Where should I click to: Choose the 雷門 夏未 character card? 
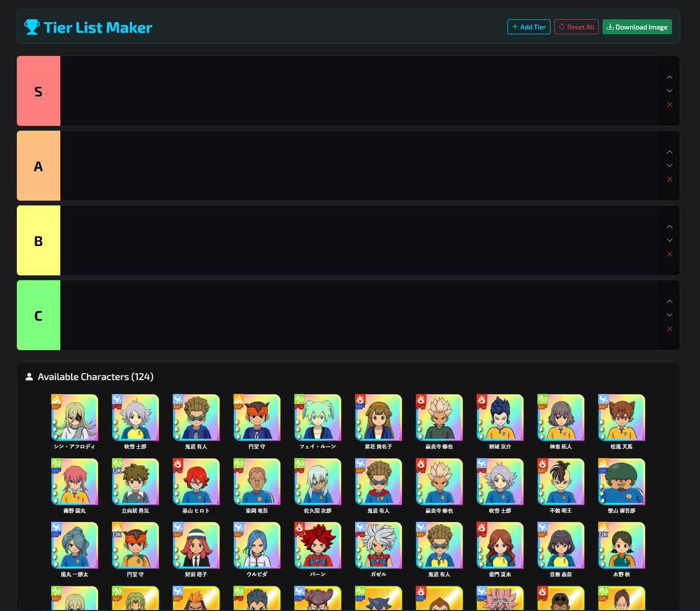tap(500, 550)
